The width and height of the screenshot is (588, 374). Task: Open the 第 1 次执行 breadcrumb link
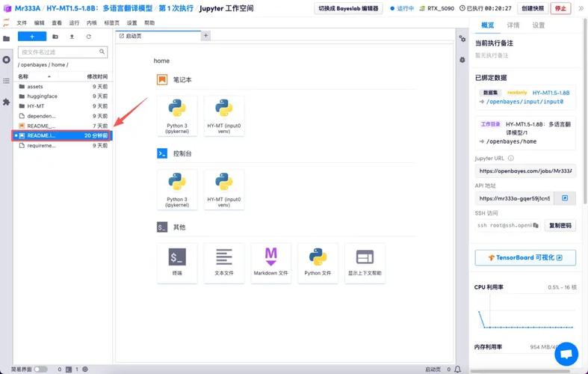click(x=176, y=8)
